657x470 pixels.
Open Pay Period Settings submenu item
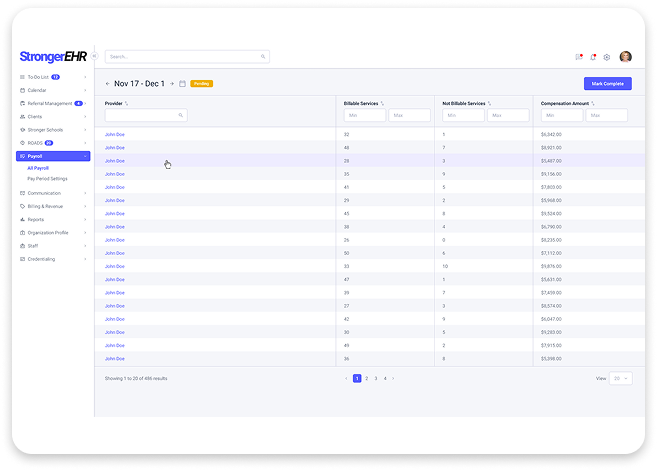47,178
